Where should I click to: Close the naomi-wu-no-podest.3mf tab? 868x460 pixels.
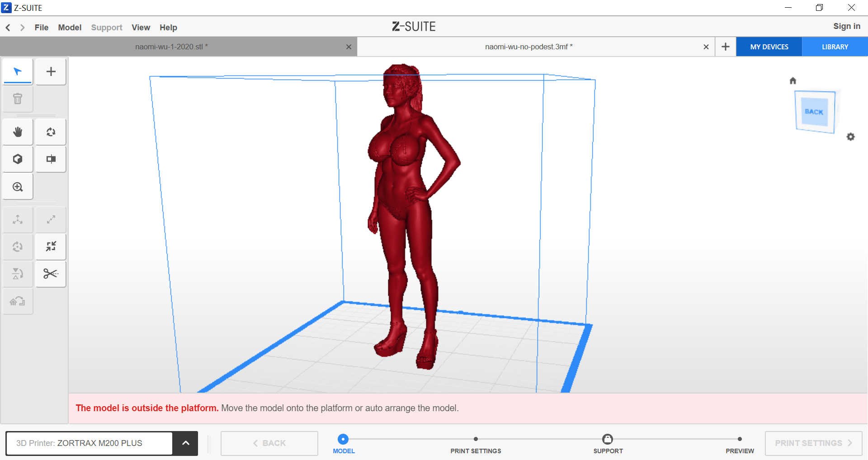coord(706,47)
